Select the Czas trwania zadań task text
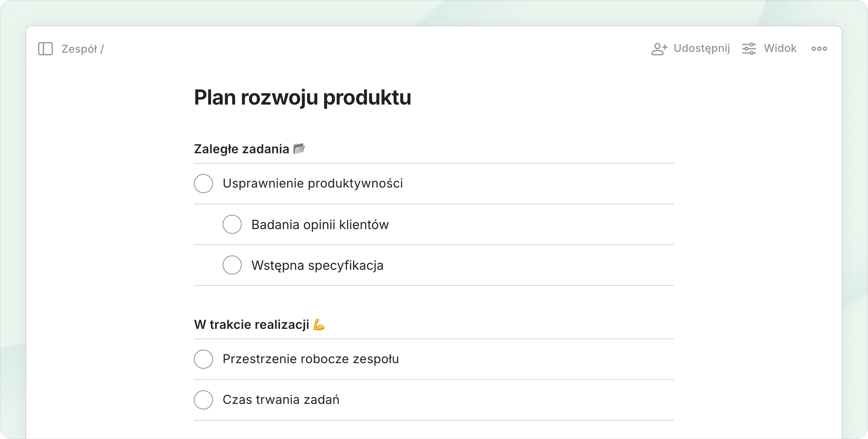 (x=281, y=400)
